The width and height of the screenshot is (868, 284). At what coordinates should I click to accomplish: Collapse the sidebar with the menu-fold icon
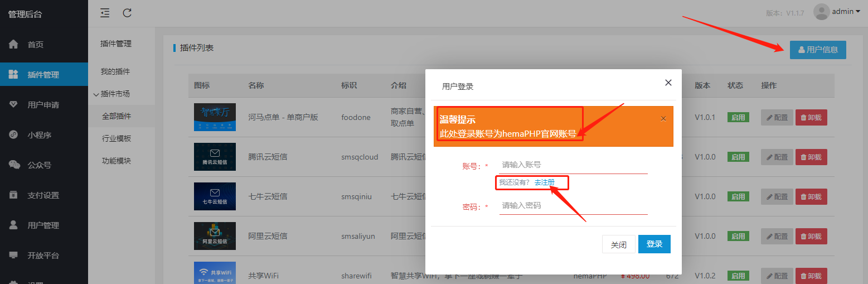click(x=105, y=12)
